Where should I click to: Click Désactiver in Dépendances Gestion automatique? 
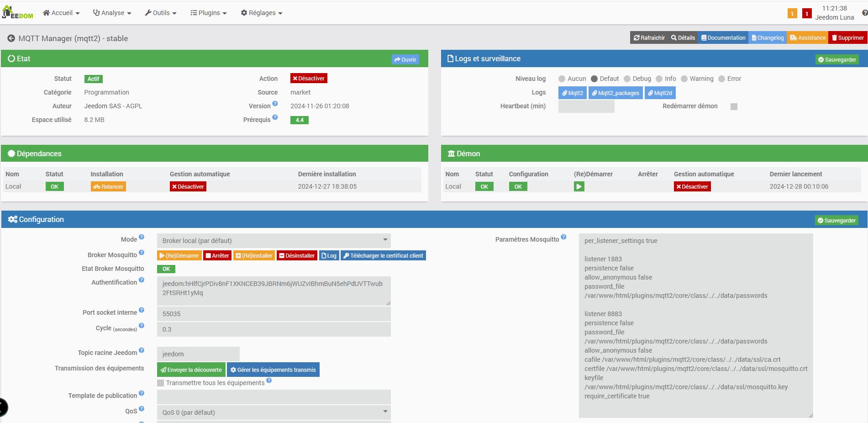click(188, 186)
